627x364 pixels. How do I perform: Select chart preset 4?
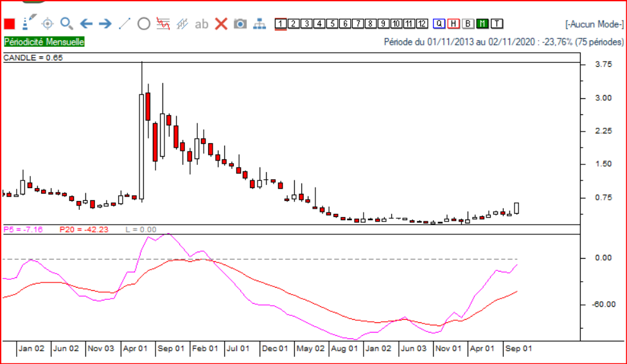pos(319,24)
